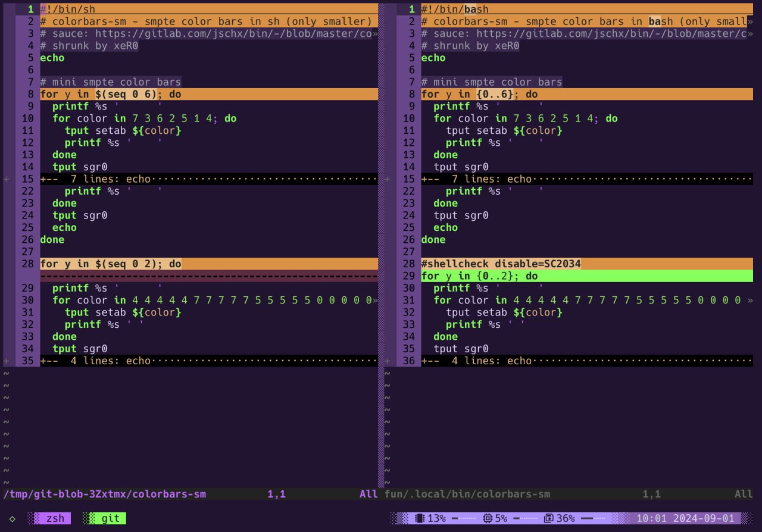This screenshot has width=762, height=532.
Task: Focus the left pane status line /tmp/git-blob-3Zxtmx/colorbars-sm
Action: pyautogui.click(x=105, y=494)
